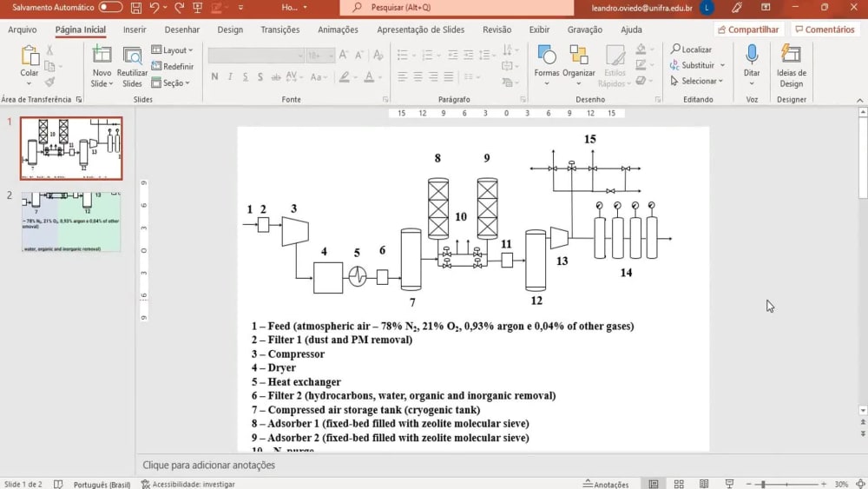Open the font name combo box
Screen dimensions: 868x489
[256, 56]
